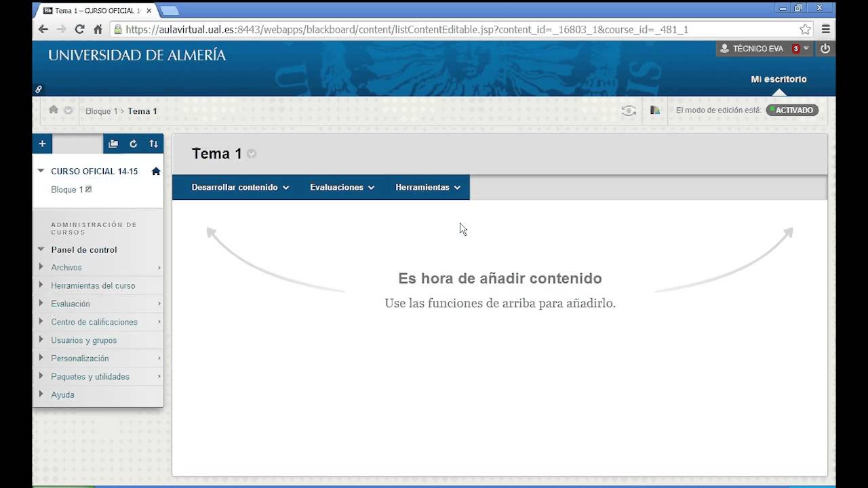This screenshot has width=868, height=488.
Task: Expand the Paquetes y utilidades section
Action: tap(41, 376)
